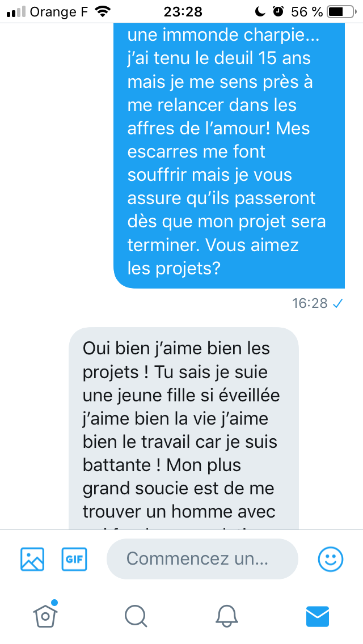
Task: Tap the 56 % battery percentage
Action: pyautogui.click(x=307, y=12)
